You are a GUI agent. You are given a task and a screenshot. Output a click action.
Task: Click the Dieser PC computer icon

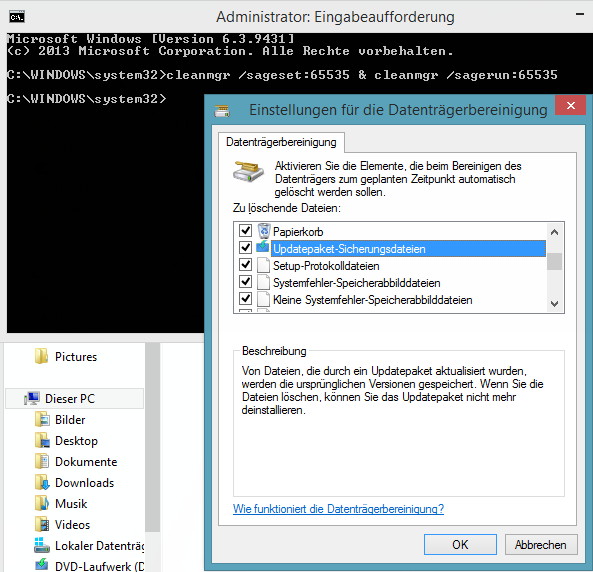click(x=32, y=398)
